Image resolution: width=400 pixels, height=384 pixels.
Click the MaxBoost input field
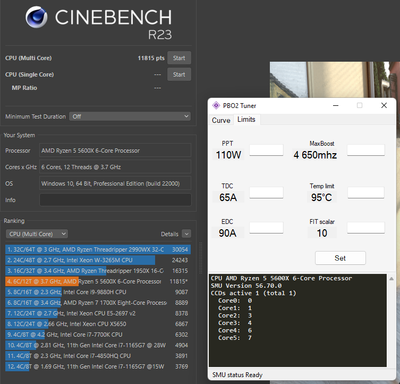(x=366, y=150)
